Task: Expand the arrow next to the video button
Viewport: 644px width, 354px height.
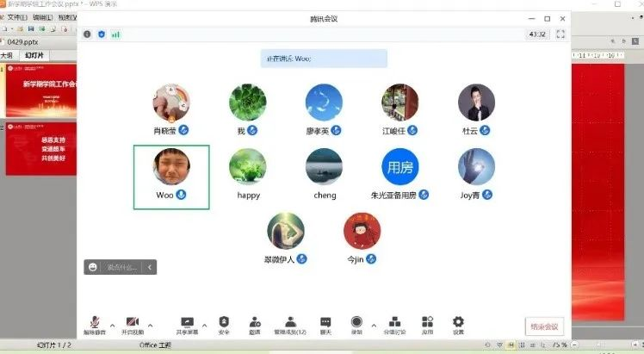Action: pos(150,326)
